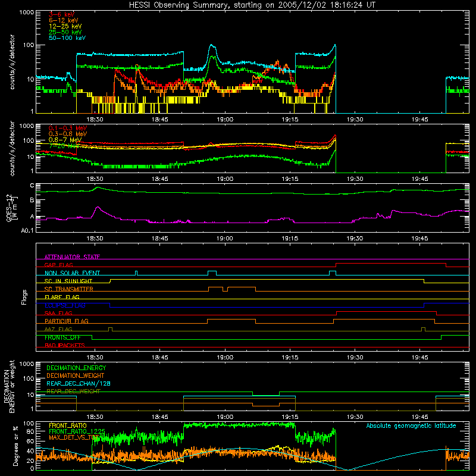This screenshot has height=476, width=476.
Task: Click the A0.1 tick label on GOES axis
Action: (27, 231)
